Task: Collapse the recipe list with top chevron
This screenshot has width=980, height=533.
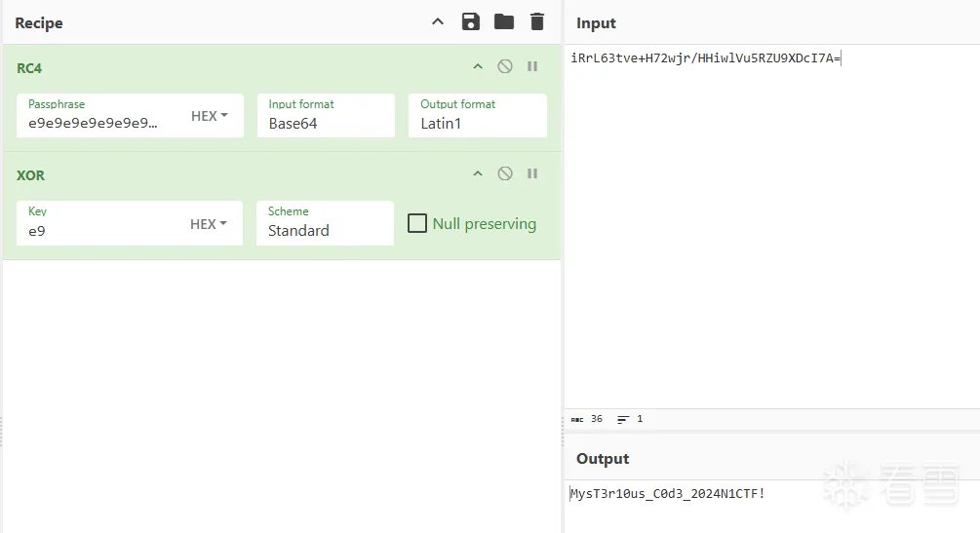Action: pos(438,21)
